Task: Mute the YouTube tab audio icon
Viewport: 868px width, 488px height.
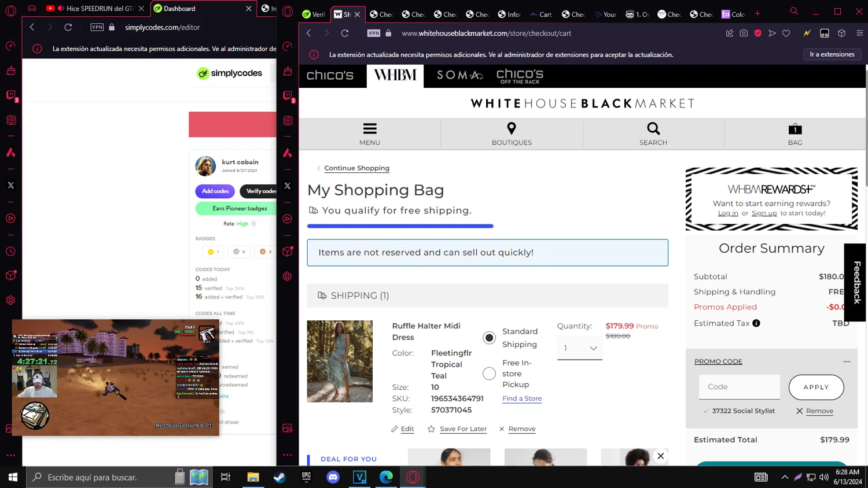Action: (61, 8)
